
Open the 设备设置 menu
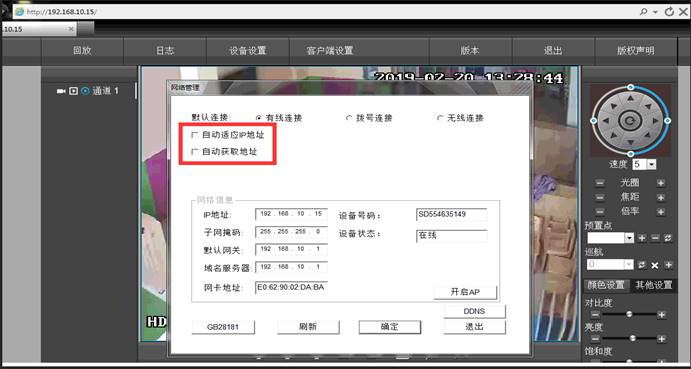pyautogui.click(x=248, y=51)
